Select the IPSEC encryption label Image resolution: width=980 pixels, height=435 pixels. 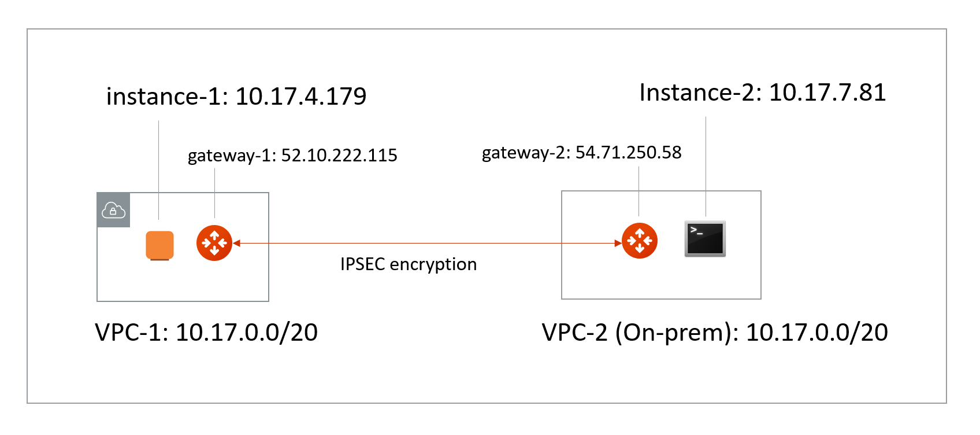[x=408, y=264]
